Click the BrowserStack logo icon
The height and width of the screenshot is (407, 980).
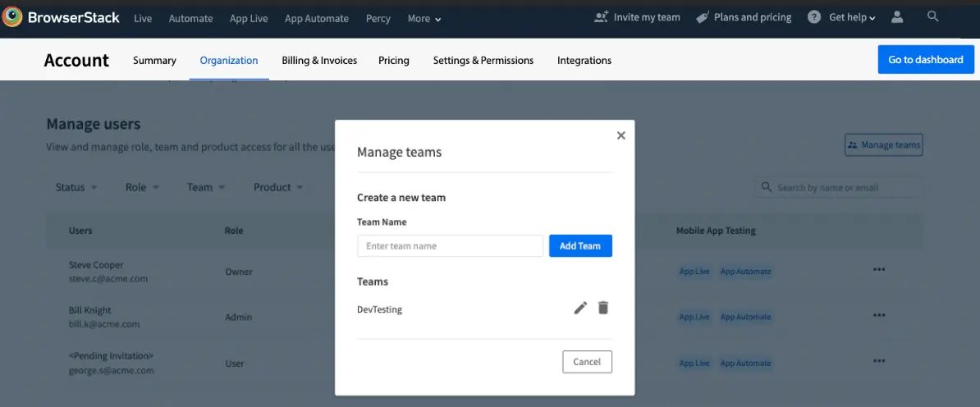click(x=12, y=18)
